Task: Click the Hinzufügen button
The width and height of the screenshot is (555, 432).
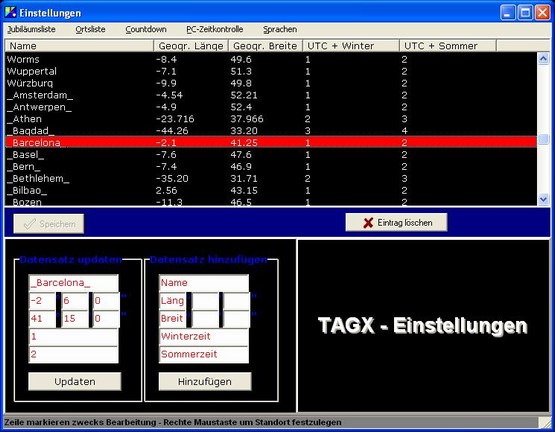Action: [x=205, y=381]
